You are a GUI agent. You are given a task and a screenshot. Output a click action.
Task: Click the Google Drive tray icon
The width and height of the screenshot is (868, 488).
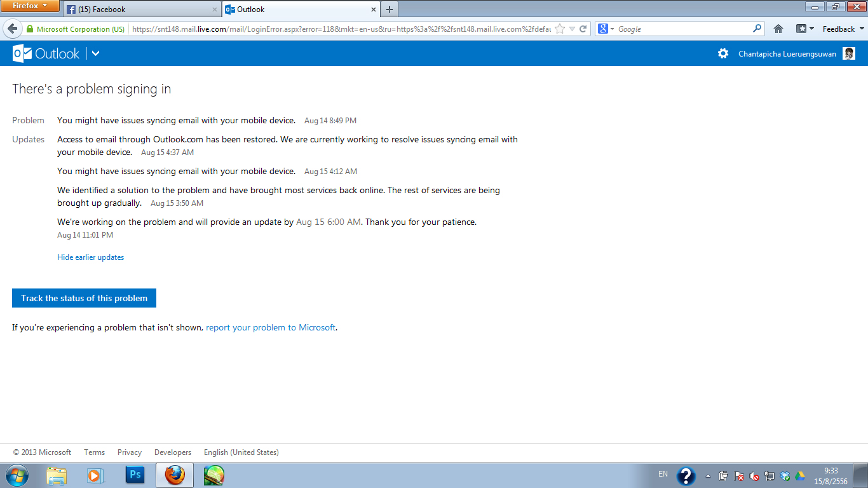pyautogui.click(x=800, y=476)
